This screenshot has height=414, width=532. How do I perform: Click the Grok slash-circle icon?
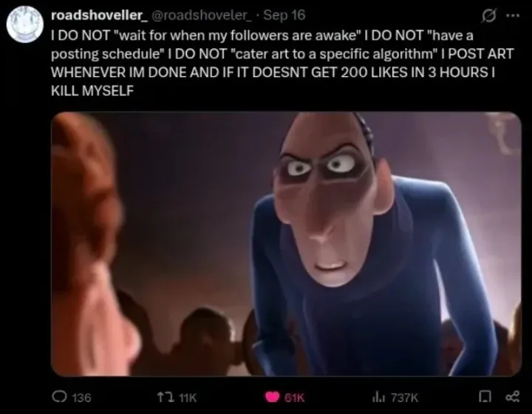[490, 16]
